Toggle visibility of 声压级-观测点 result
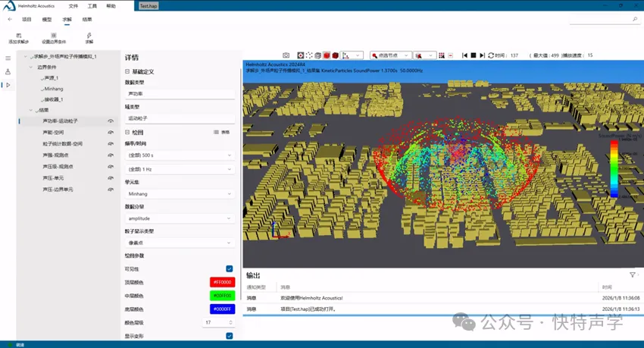 (111, 167)
